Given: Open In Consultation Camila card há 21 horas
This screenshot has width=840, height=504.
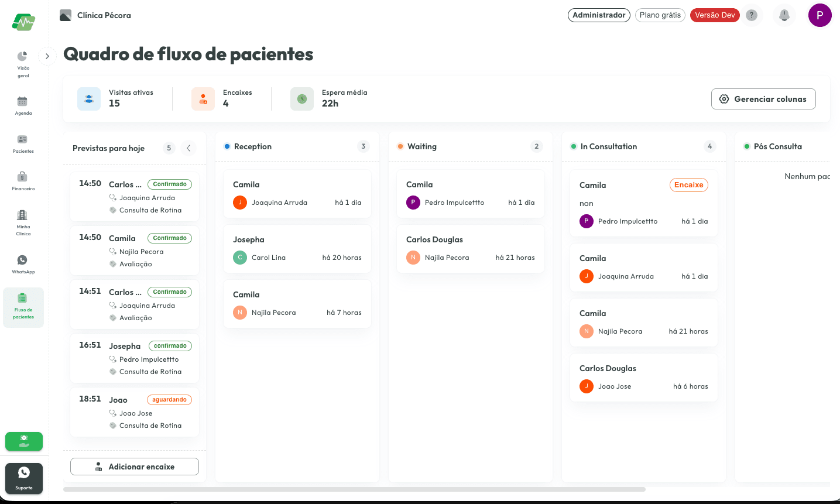Looking at the screenshot, I should pyautogui.click(x=644, y=323).
